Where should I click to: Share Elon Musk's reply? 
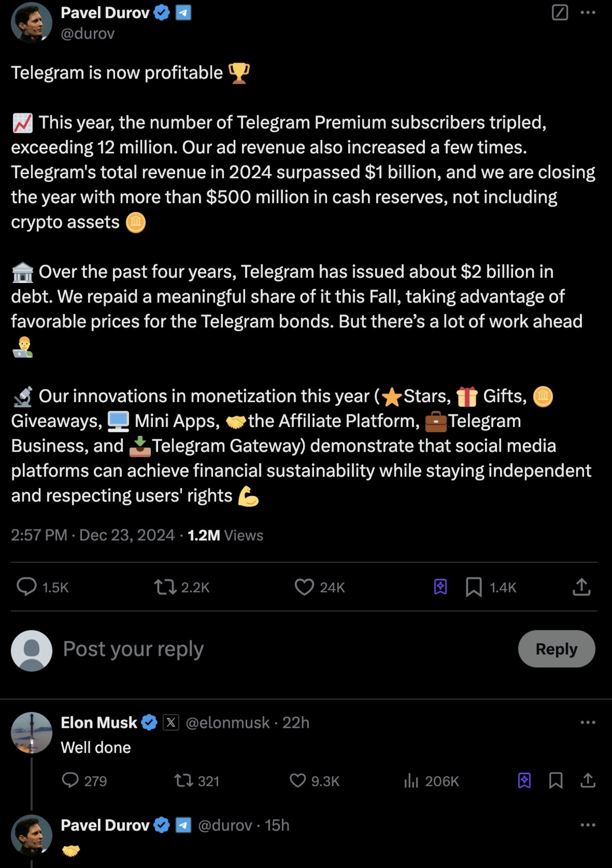point(588,780)
